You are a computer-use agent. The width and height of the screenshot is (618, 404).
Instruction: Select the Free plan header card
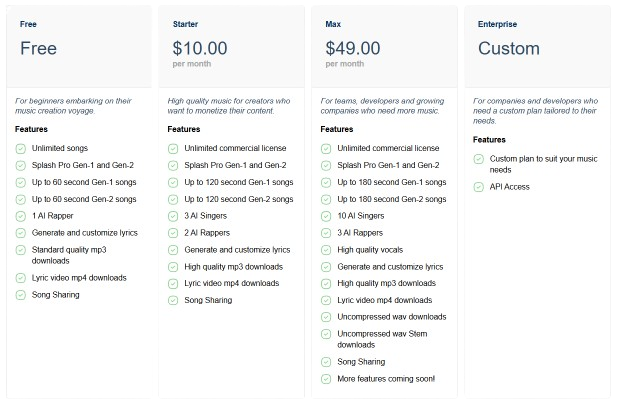(79, 47)
